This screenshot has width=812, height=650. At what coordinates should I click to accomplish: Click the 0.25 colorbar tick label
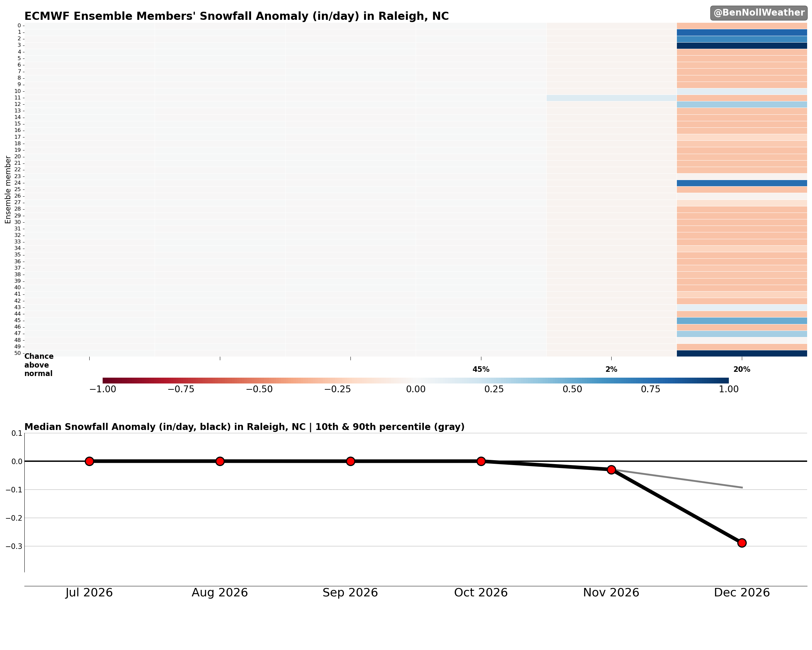point(494,390)
